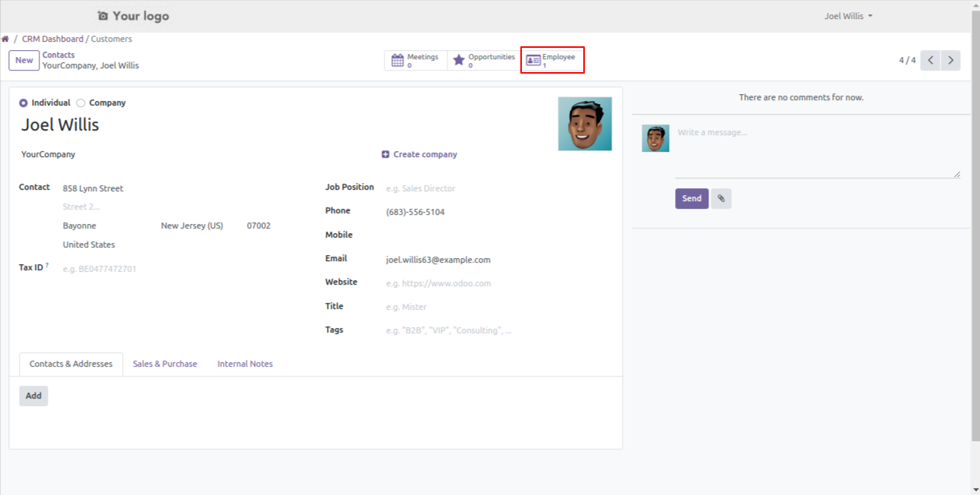Click Tax ID help question mark
The image size is (980, 495).
[x=47, y=265]
